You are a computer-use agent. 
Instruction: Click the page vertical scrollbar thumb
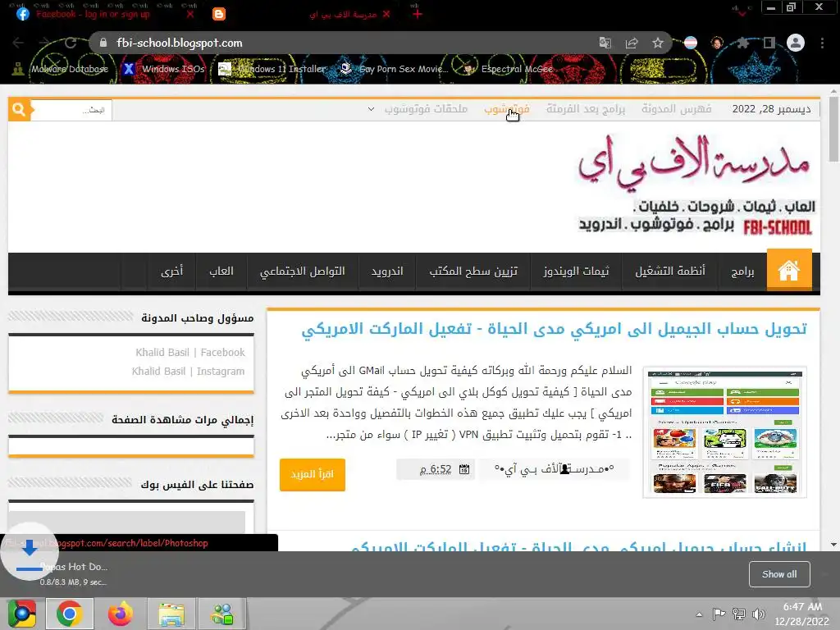[833, 129]
